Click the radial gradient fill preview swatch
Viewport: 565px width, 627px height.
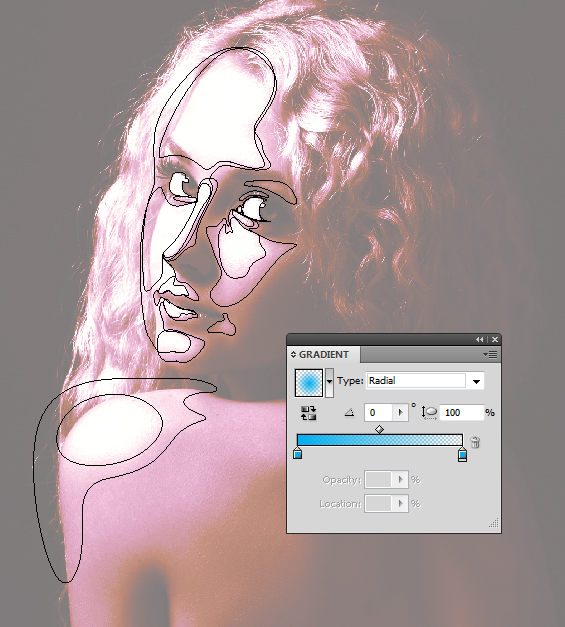tap(308, 383)
